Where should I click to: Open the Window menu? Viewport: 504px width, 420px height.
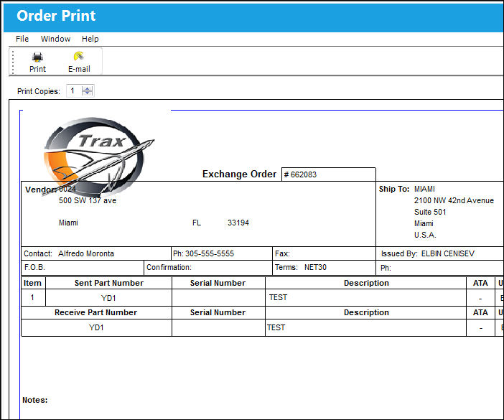coord(55,39)
